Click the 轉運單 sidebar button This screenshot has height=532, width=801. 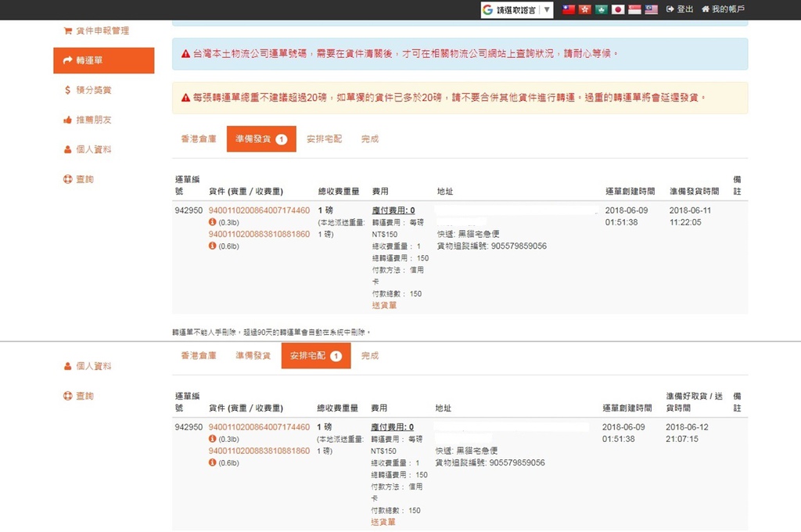[103, 60]
